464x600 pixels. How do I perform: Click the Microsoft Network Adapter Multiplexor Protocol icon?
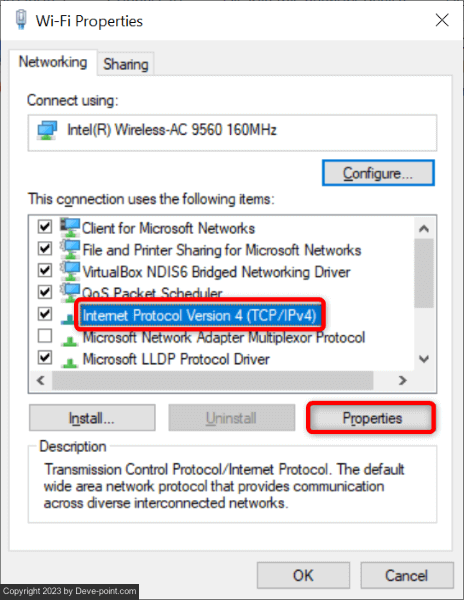(70, 341)
